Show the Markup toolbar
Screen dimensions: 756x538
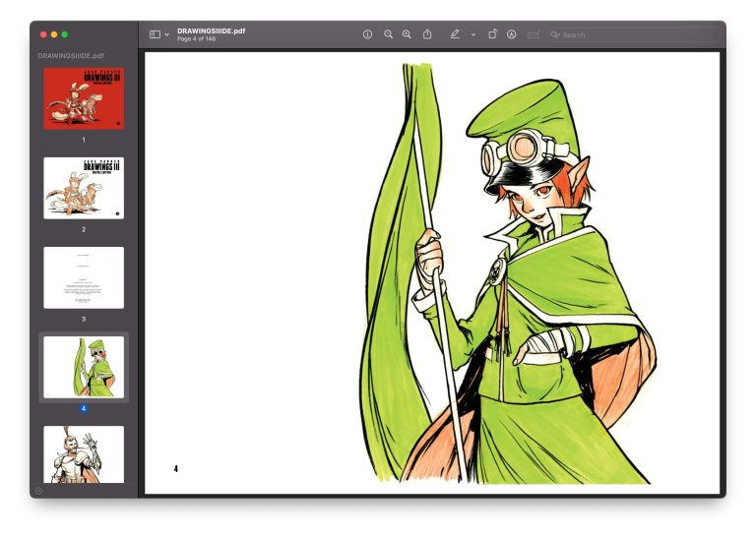click(x=512, y=34)
